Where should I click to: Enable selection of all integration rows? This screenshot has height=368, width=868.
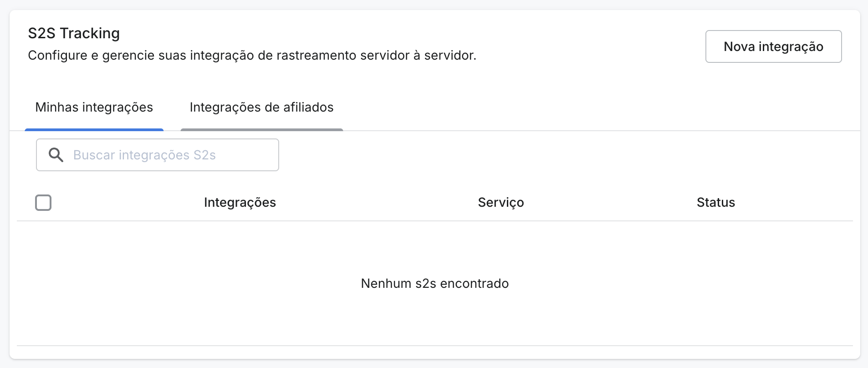coord(43,203)
